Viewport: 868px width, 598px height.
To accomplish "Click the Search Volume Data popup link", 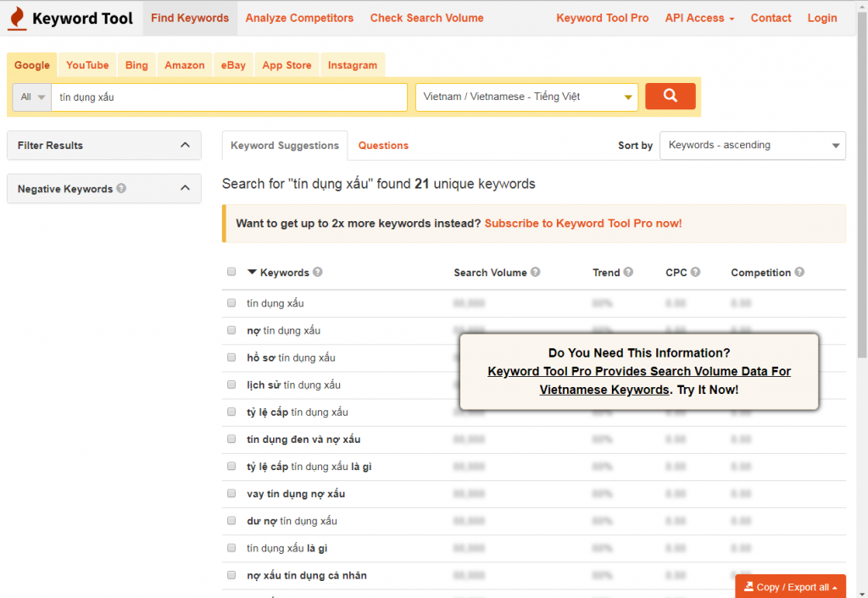I will click(x=639, y=380).
